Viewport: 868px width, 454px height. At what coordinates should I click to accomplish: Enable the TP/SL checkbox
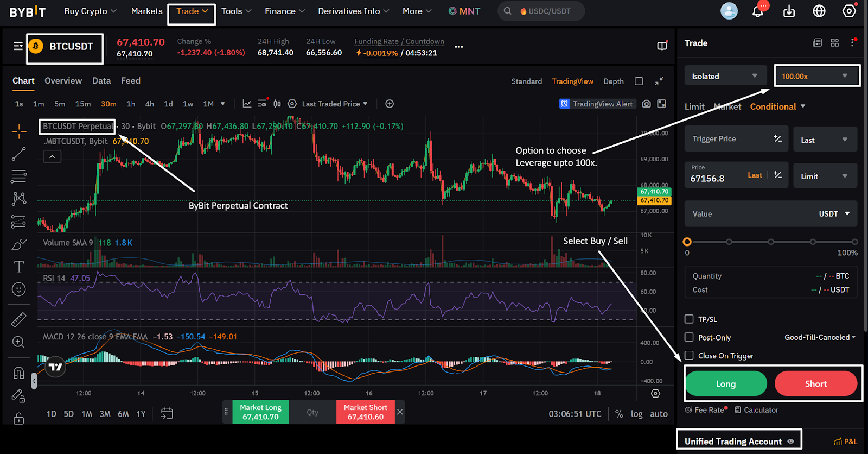point(689,319)
